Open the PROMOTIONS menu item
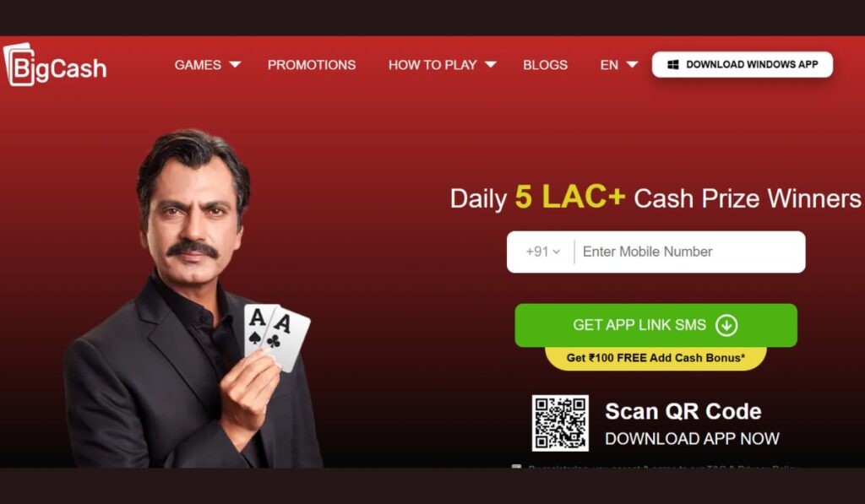Screen dimensions: 865x504 [312, 64]
